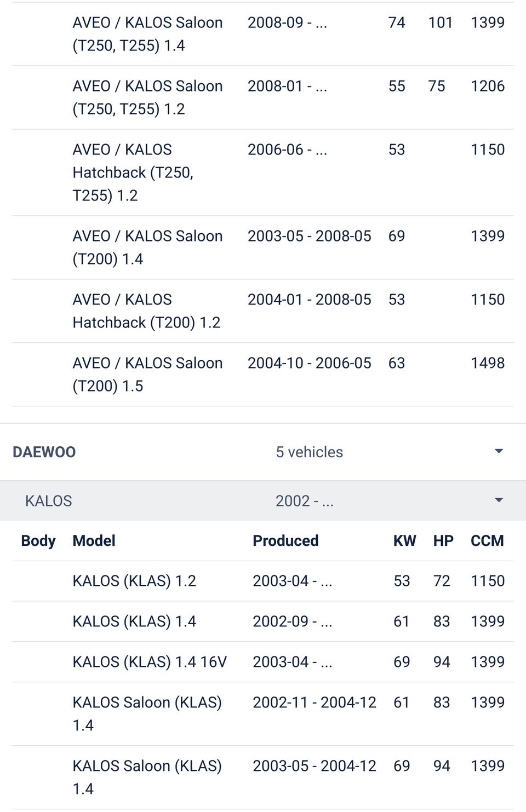Collapse the DAEWOO section arrow
The width and height of the screenshot is (526, 812).
point(498,452)
